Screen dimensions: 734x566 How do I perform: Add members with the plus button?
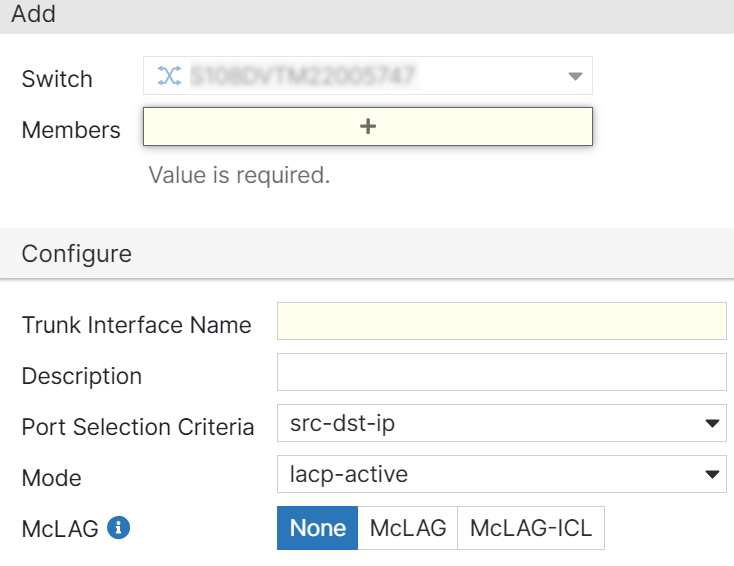(367, 126)
